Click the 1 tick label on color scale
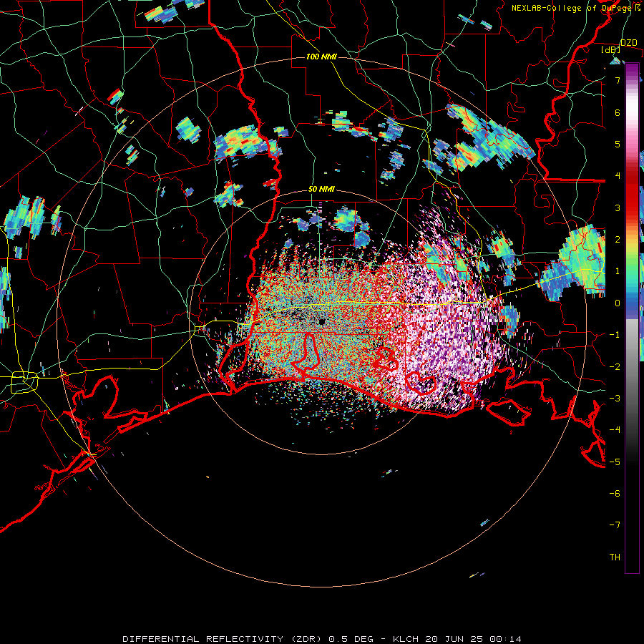644x644 pixels. coord(618,271)
